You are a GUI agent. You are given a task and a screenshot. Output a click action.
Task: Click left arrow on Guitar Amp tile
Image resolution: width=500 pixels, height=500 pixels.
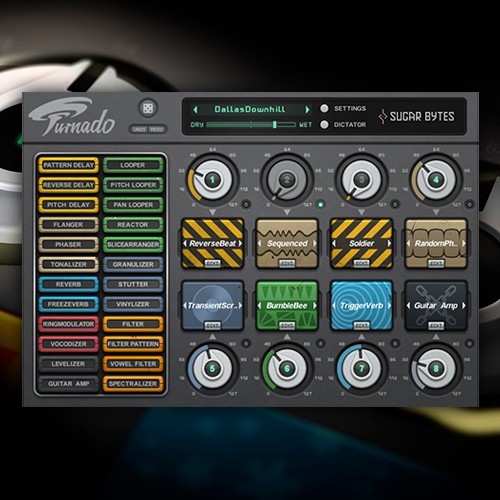coord(409,305)
